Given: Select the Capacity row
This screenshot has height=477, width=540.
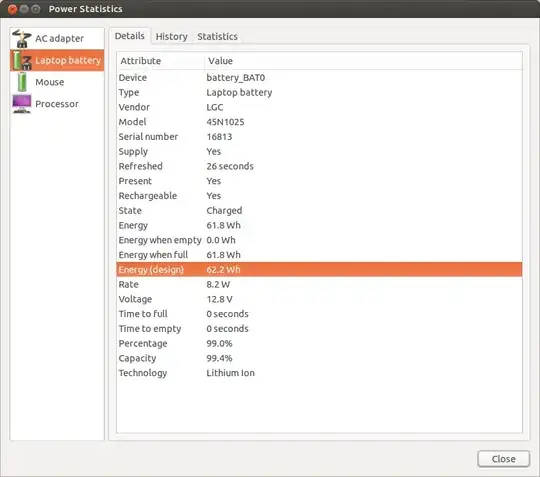Looking at the screenshot, I should click(319, 358).
